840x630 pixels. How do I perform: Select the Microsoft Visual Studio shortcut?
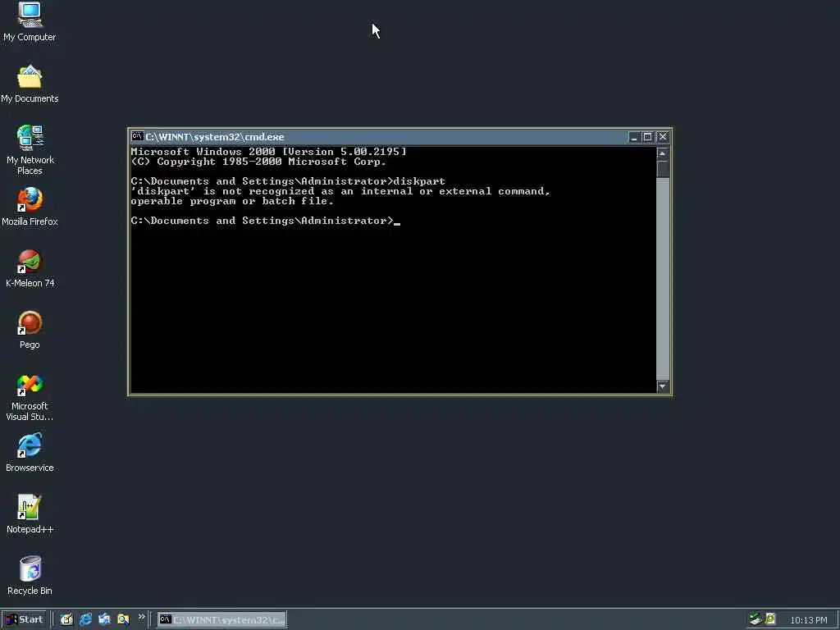(x=30, y=397)
